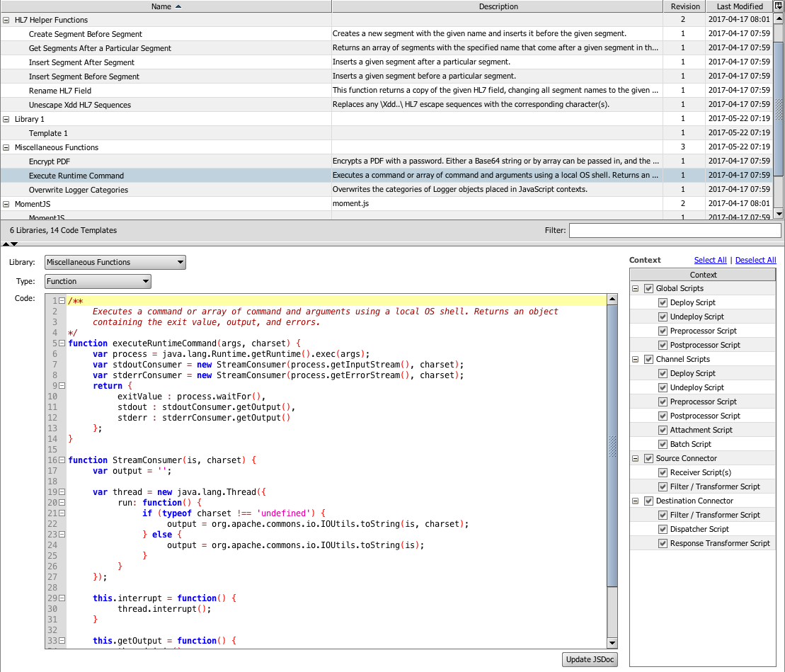
Task: Click the Update JSDoc button
Action: click(590, 660)
